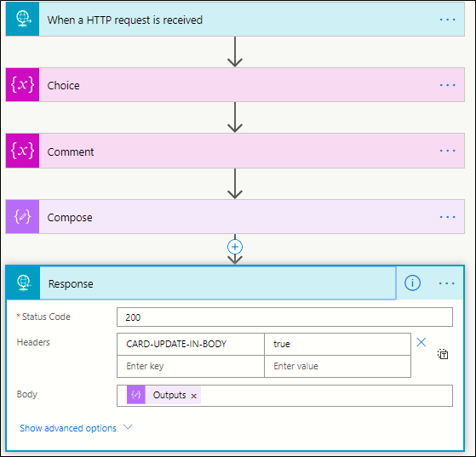Edit the header value 'true'
476x457 pixels.
pos(337,344)
